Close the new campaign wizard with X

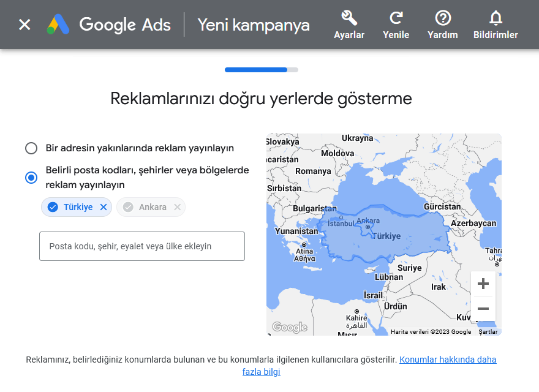tap(24, 24)
